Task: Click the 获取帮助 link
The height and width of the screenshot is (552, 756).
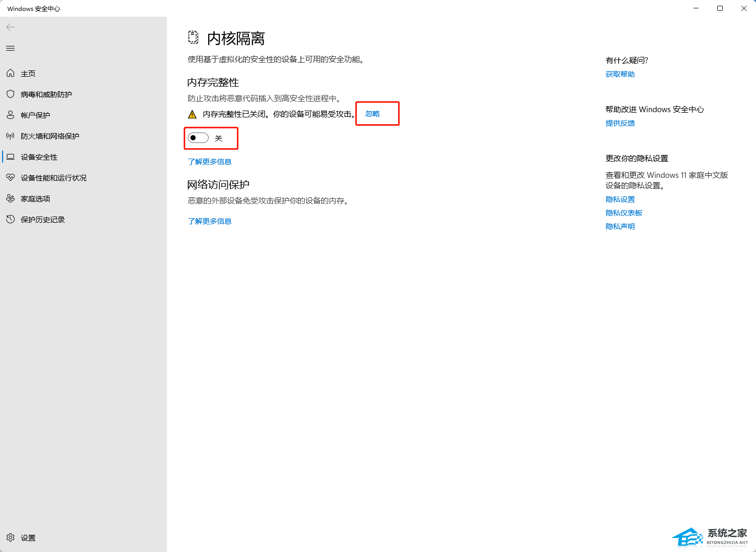Action: click(620, 74)
